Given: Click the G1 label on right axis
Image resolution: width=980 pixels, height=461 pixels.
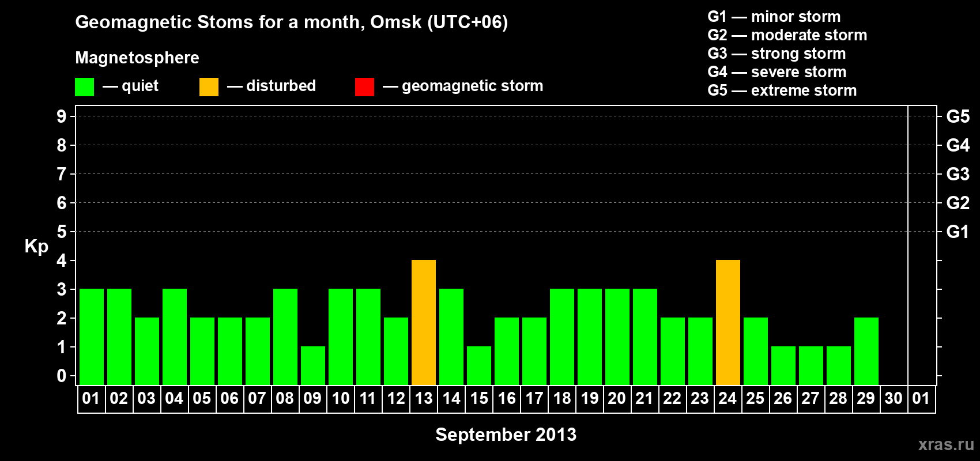Looking at the screenshot, I should point(958,232).
